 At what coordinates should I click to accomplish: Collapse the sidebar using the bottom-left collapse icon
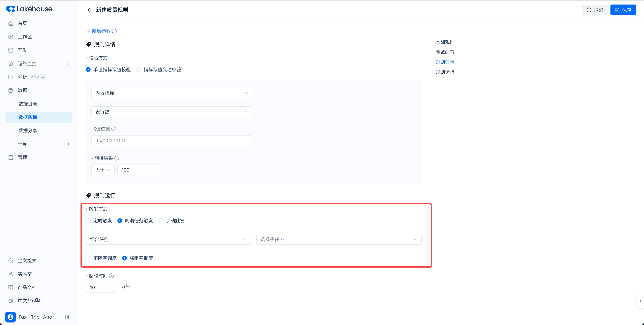click(67, 317)
